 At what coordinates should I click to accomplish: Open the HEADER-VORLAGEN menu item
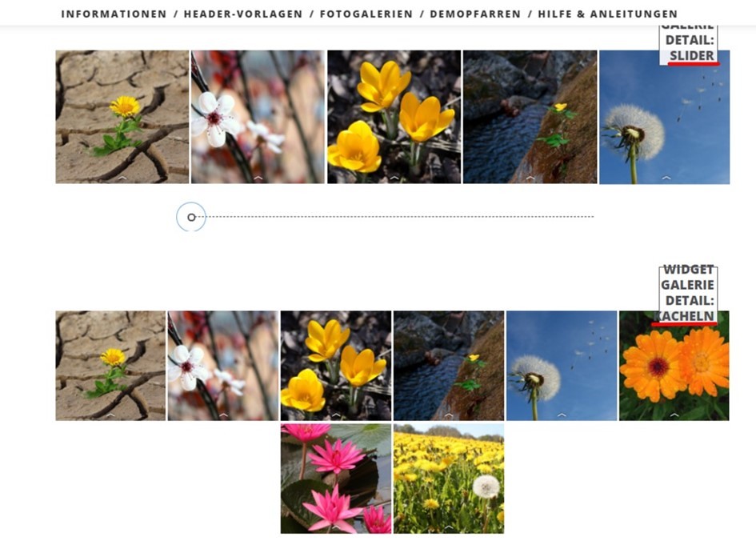pyautogui.click(x=243, y=14)
